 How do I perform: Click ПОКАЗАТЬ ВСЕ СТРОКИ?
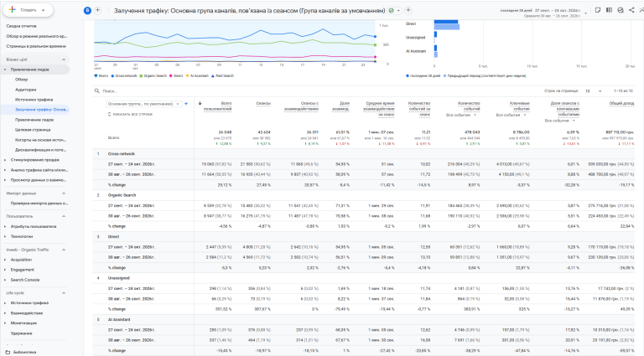[x=130, y=115]
